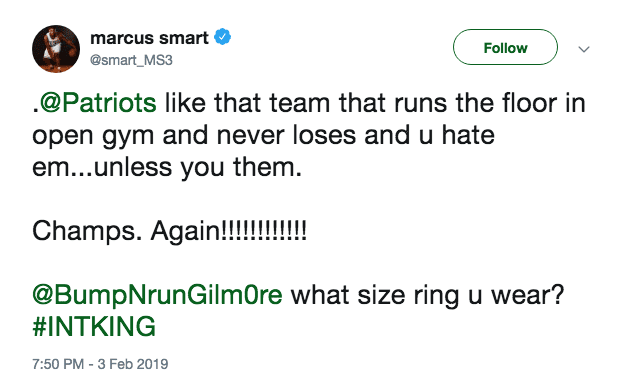619x381 pixels.
Task: Open the @smart_MS3 handle link
Action: pos(131,60)
